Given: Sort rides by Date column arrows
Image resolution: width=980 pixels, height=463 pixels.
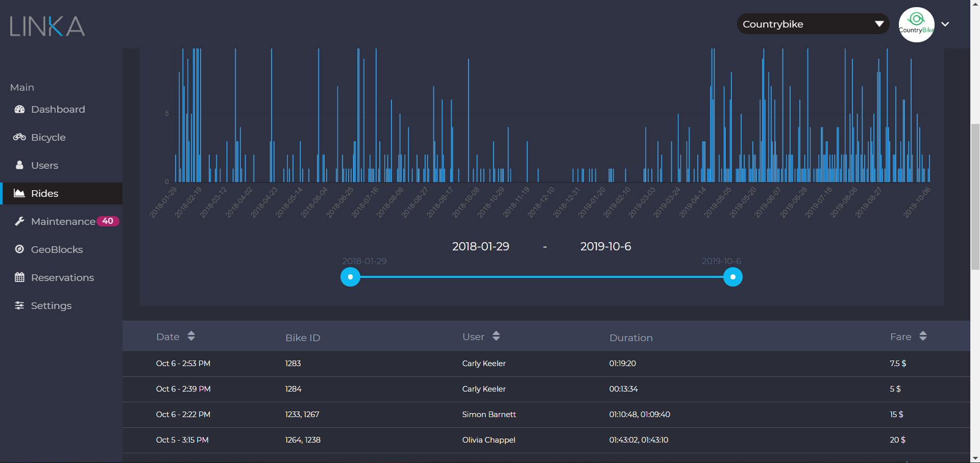Looking at the screenshot, I should tap(191, 336).
